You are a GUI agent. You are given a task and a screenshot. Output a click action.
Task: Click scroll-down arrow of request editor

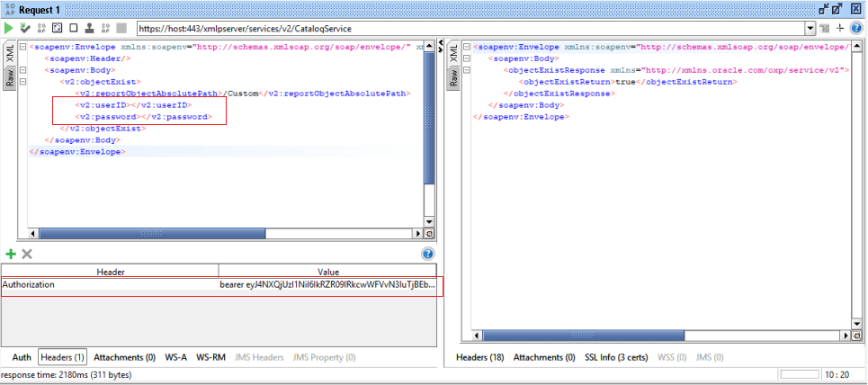429,221
